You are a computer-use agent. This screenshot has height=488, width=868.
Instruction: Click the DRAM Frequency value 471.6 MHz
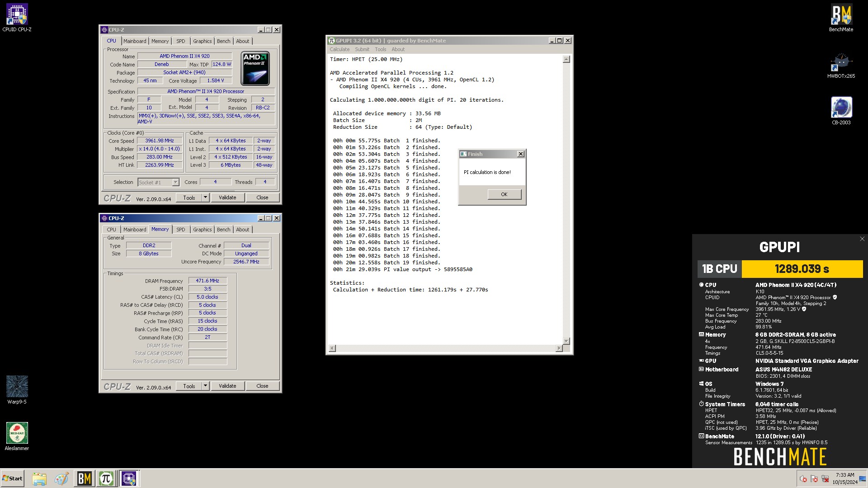point(208,281)
